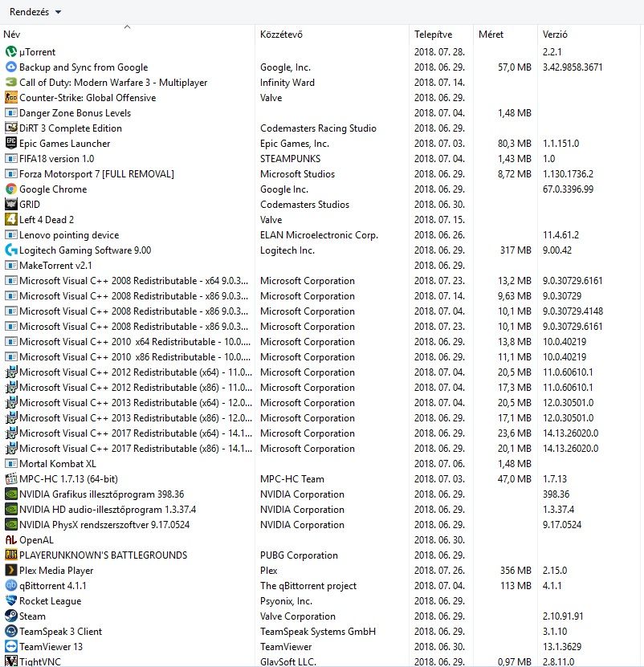Click the Counter-Strike Global Offensive icon
Screen dimensions: 644x667
coord(11,98)
